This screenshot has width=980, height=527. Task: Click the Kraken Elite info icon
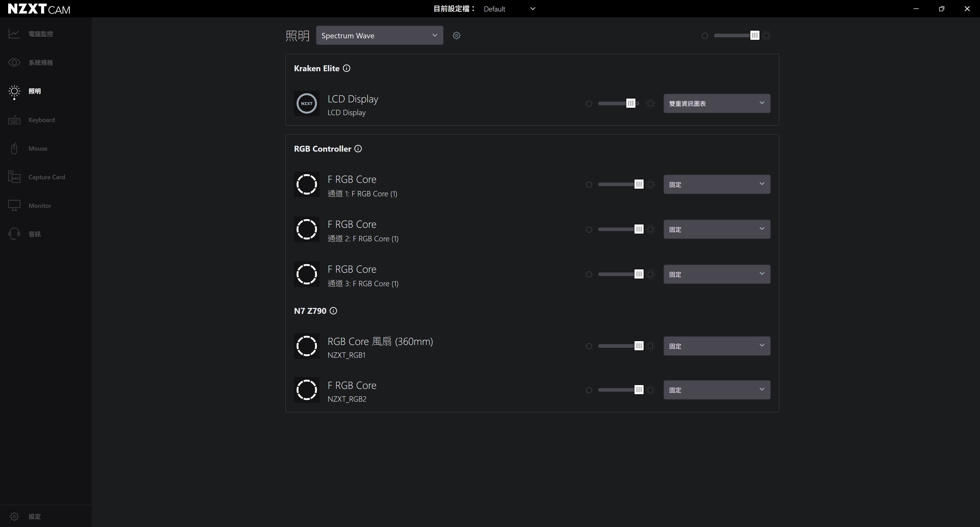[x=347, y=68]
